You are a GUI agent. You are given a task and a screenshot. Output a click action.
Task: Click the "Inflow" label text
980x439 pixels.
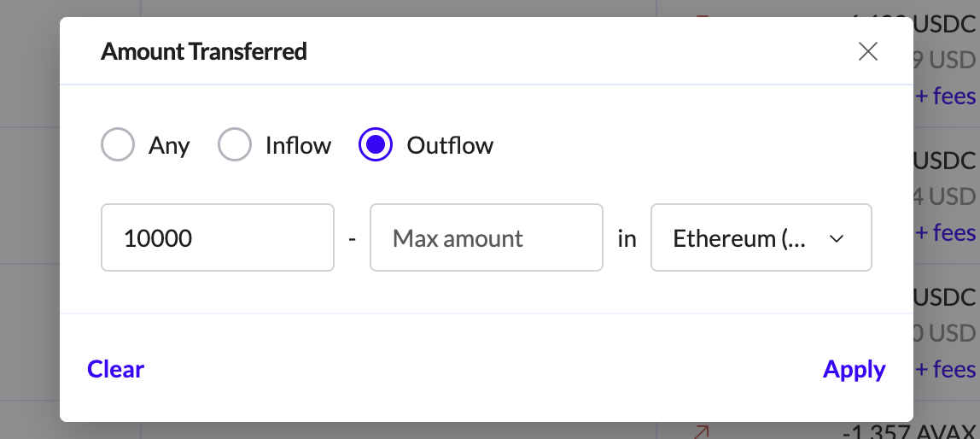pos(298,146)
